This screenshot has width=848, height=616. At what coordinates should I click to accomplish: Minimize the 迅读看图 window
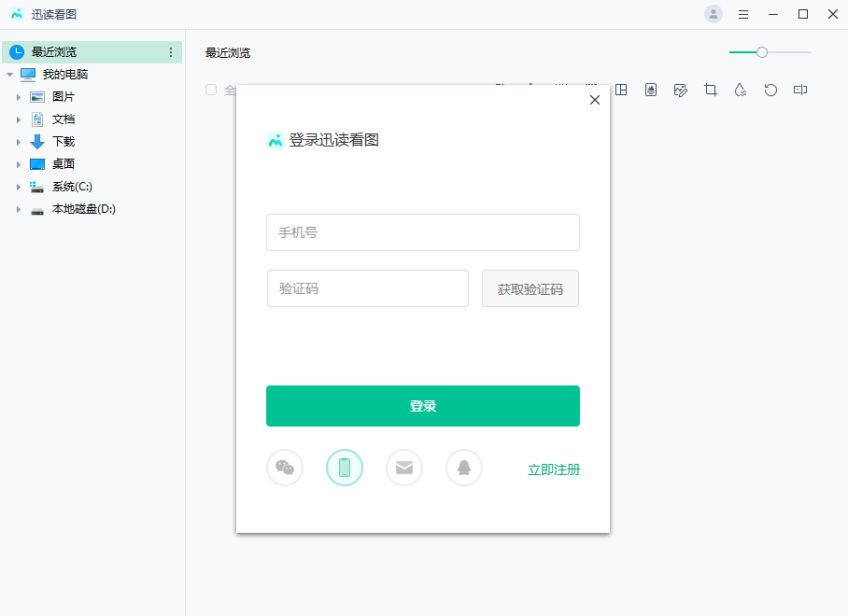click(x=773, y=15)
